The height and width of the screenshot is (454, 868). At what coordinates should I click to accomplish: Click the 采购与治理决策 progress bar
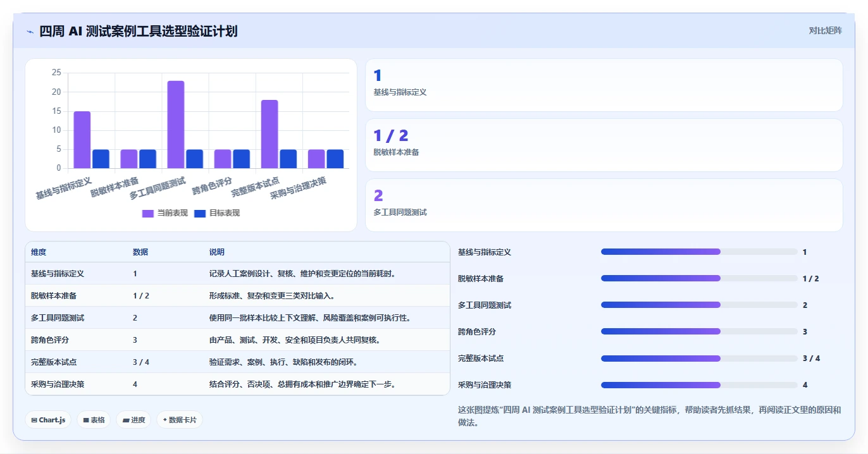(x=699, y=384)
